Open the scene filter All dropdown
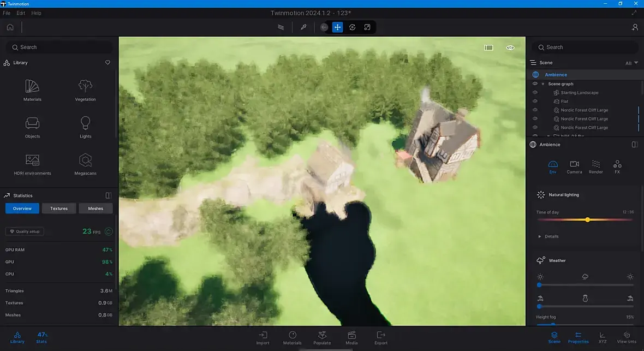 point(631,63)
